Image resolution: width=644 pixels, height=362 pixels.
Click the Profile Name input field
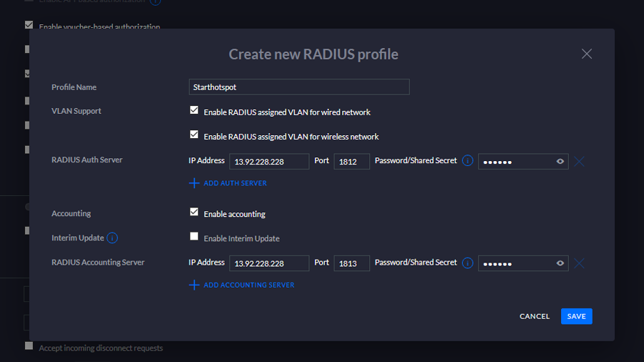[299, 87]
